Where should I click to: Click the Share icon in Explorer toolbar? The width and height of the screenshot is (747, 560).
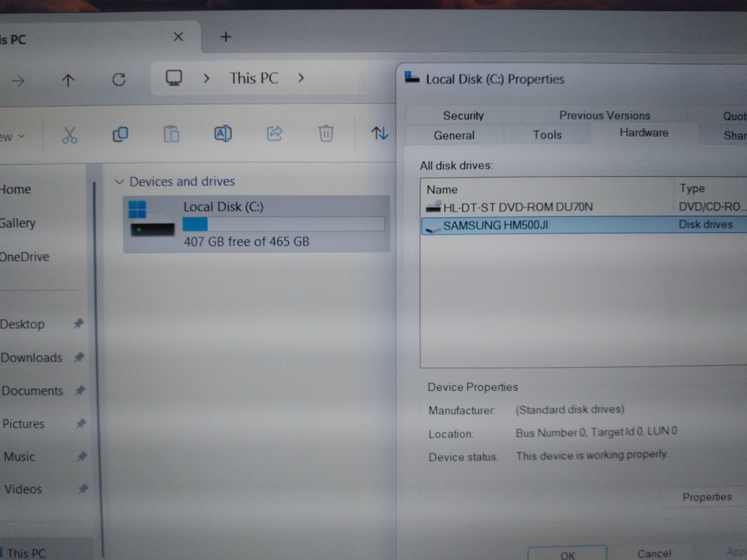(x=275, y=133)
